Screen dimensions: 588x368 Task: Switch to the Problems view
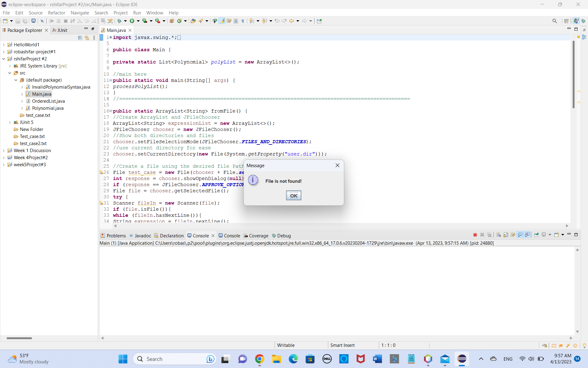click(116, 236)
